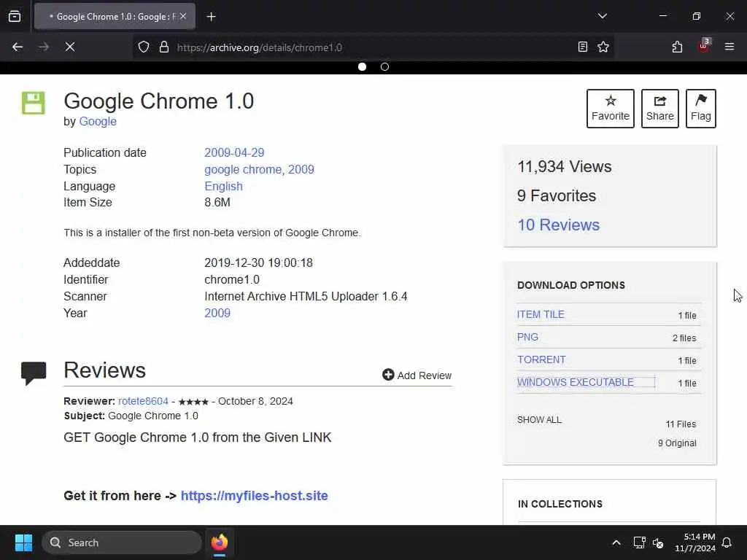The height and width of the screenshot is (560, 747).
Task: Select the second carousel dot
Action: pyautogui.click(x=385, y=66)
